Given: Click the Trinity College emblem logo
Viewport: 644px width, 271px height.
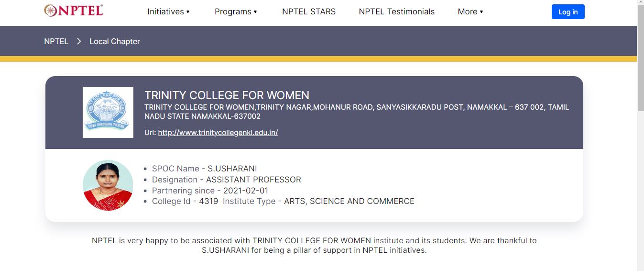Looking at the screenshot, I should pyautogui.click(x=108, y=113).
